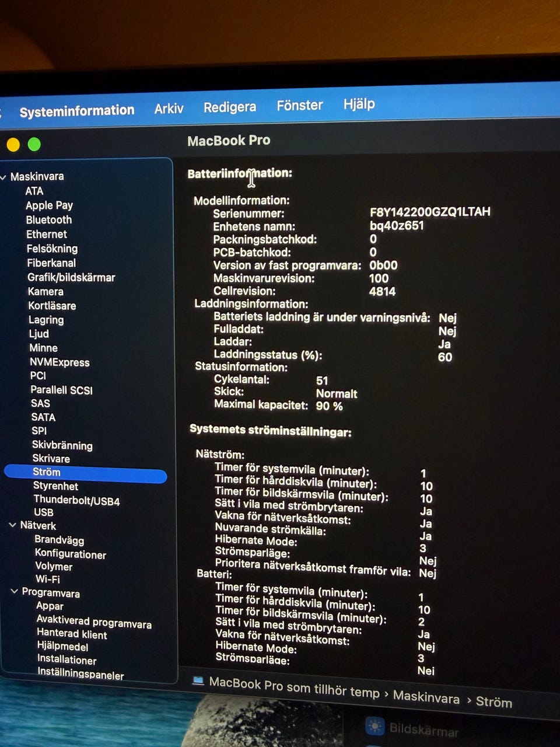Select Appar under Programvara

click(x=50, y=606)
